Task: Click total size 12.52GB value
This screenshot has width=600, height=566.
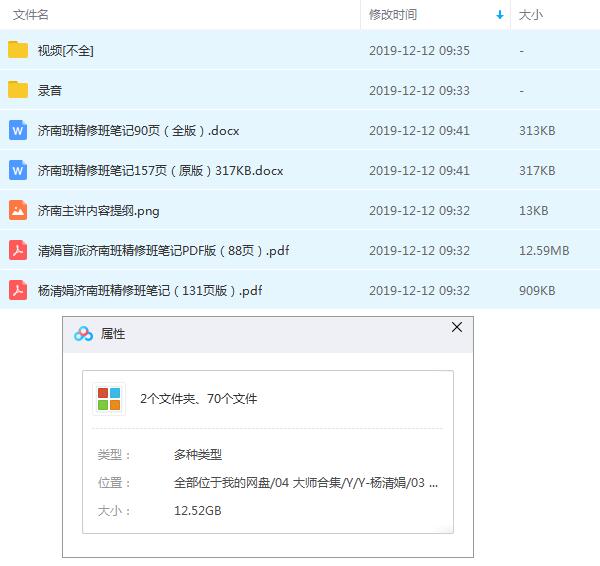Action: click(x=197, y=511)
